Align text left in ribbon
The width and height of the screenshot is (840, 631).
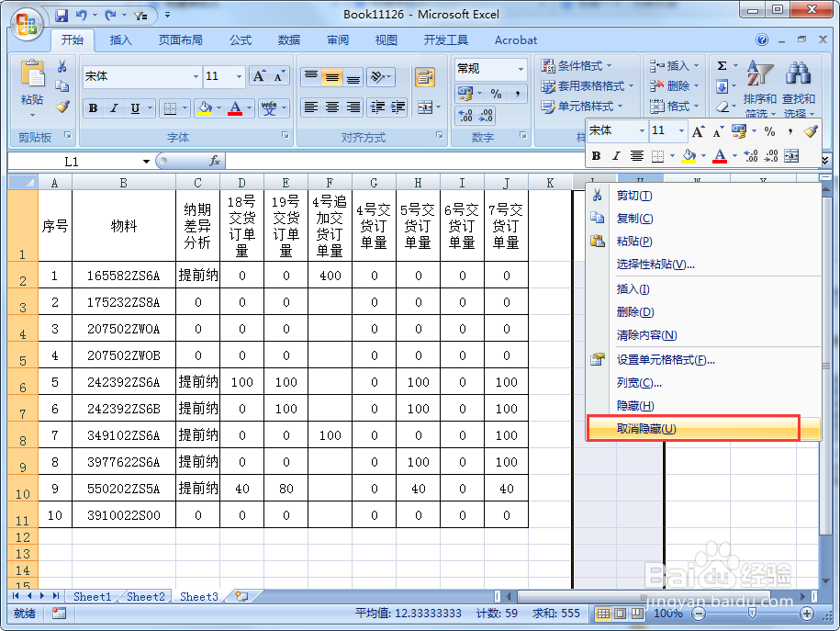(x=310, y=107)
